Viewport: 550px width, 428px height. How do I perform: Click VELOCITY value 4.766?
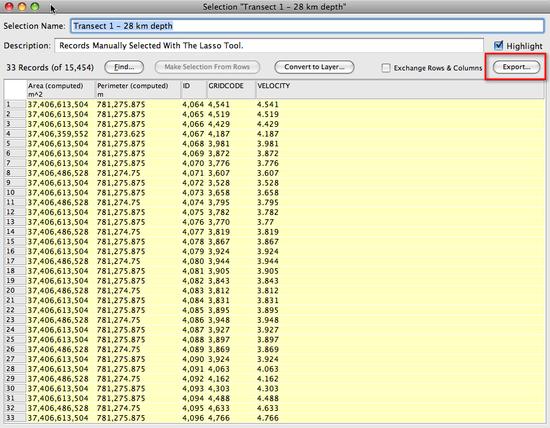click(268, 418)
